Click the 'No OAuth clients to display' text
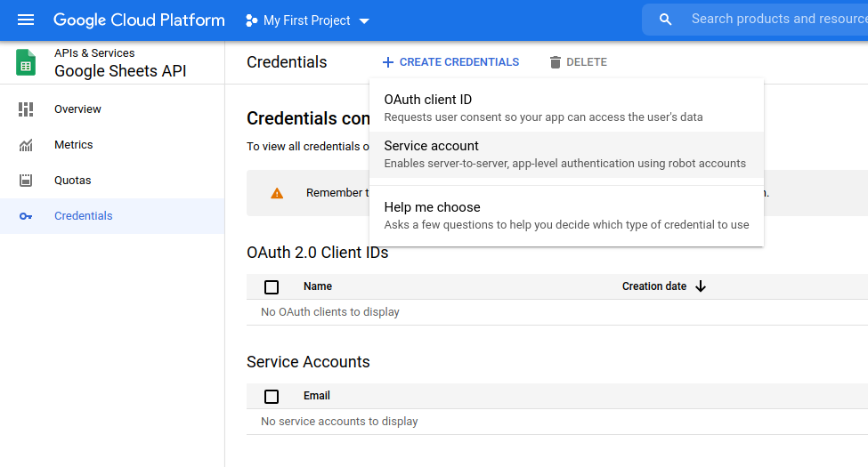The width and height of the screenshot is (868, 467). [x=330, y=312]
